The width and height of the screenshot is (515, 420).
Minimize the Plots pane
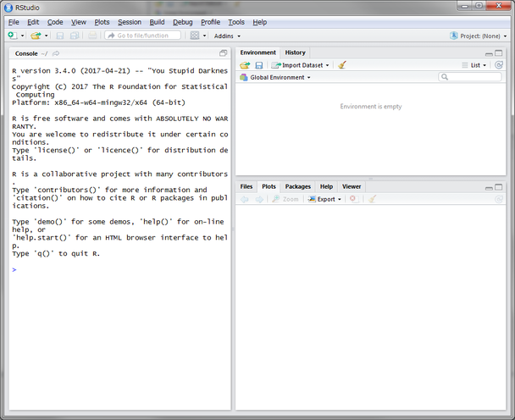coord(489,187)
